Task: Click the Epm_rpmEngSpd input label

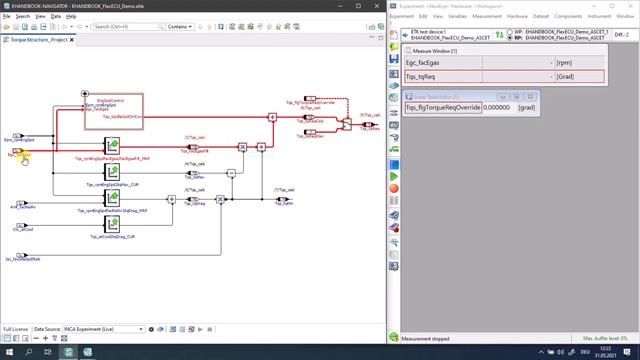Action: click(x=19, y=140)
